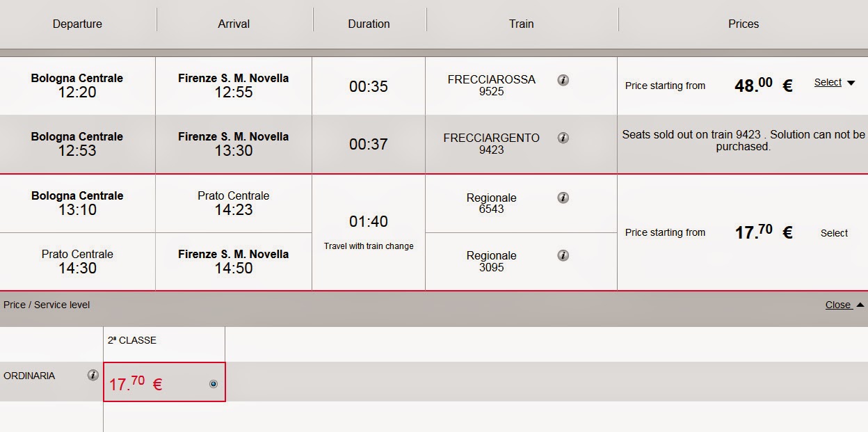868x432 pixels.
Task: Click the Train column header
Action: coord(521,24)
